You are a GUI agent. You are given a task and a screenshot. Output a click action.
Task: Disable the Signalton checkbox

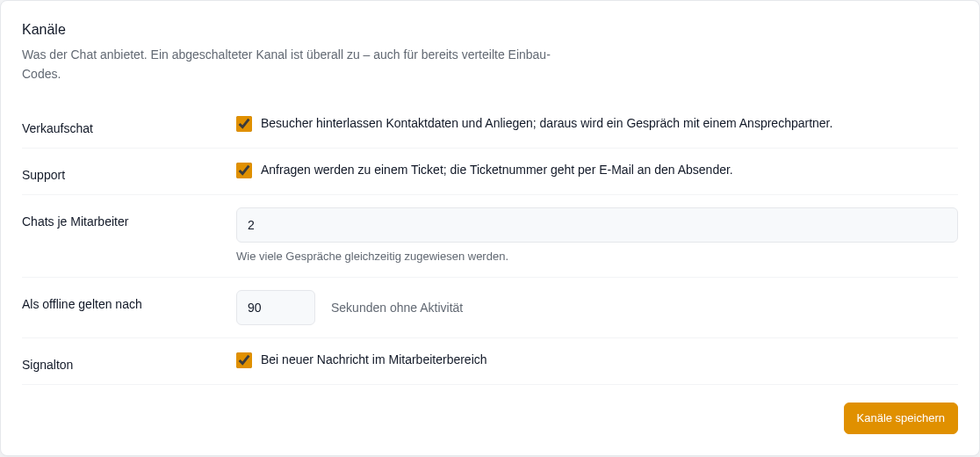244,360
